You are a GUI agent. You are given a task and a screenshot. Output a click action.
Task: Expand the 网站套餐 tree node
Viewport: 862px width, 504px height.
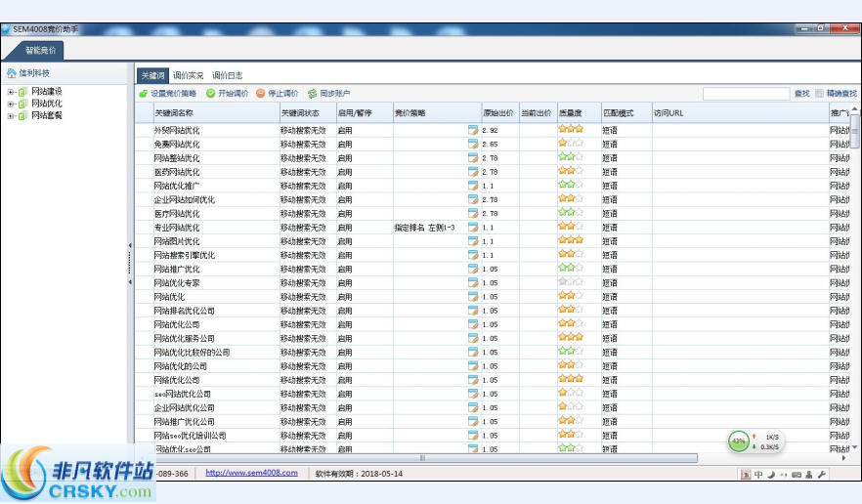11,116
